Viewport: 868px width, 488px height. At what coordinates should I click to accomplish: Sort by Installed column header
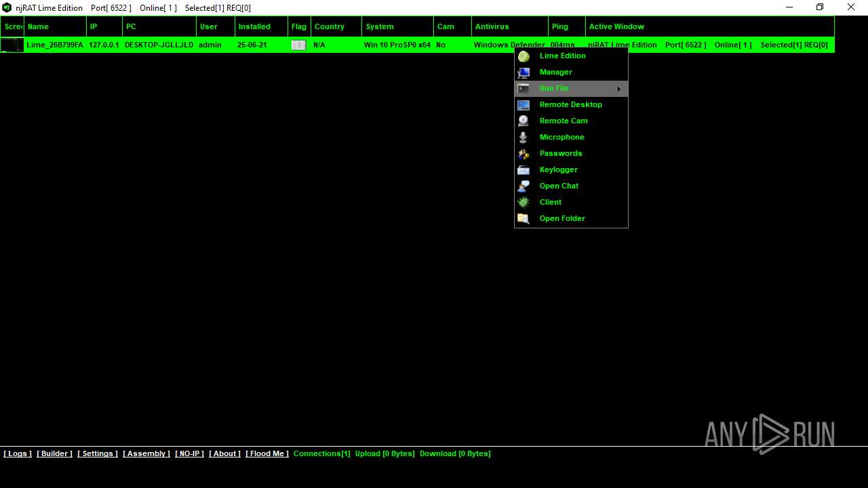[x=262, y=26]
